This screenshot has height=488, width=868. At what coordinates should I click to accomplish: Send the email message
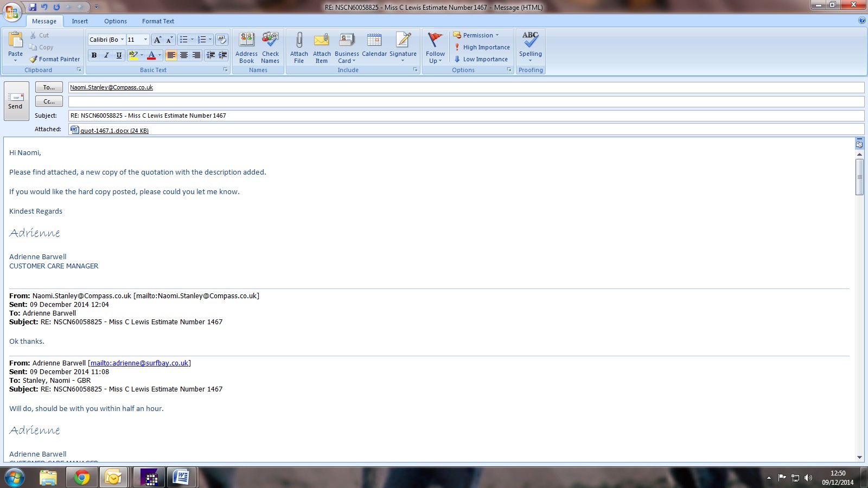[x=16, y=100]
